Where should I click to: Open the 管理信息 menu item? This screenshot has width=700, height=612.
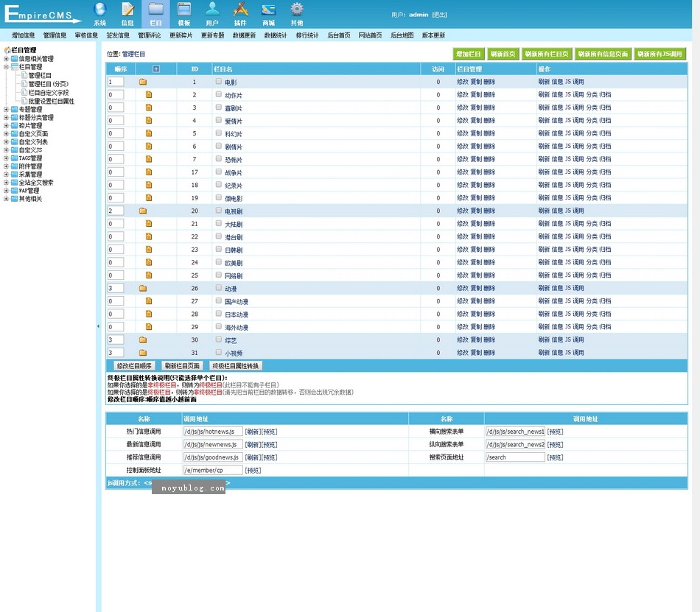55,35
